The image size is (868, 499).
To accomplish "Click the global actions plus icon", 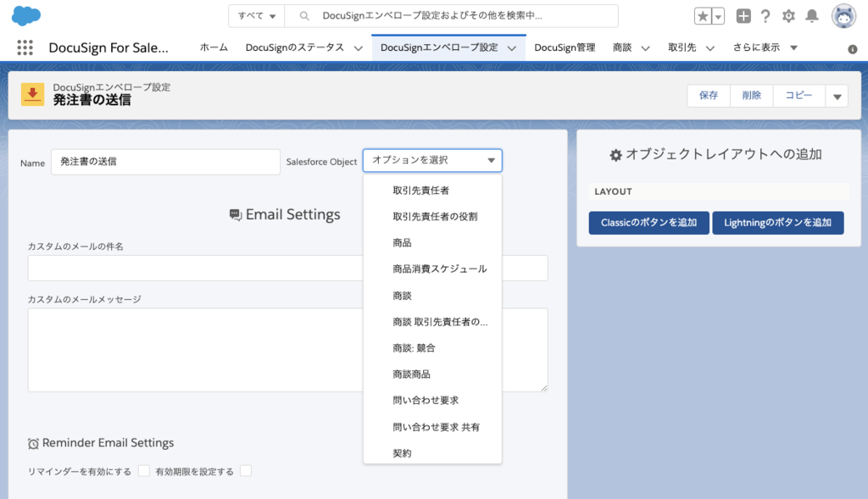I will pos(743,16).
